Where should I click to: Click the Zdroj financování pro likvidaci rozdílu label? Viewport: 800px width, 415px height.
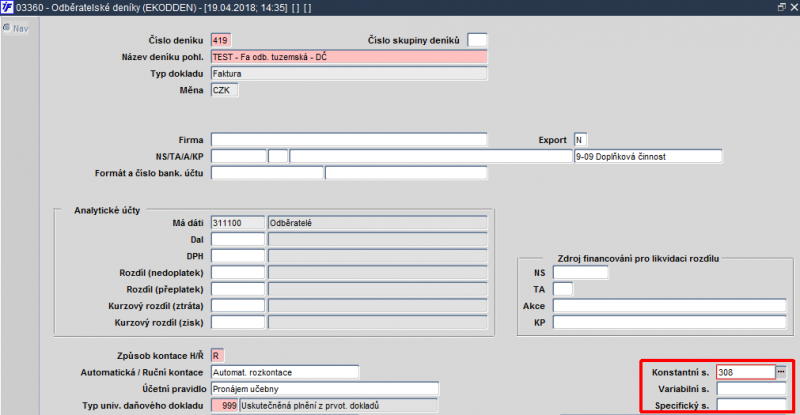pos(638,258)
